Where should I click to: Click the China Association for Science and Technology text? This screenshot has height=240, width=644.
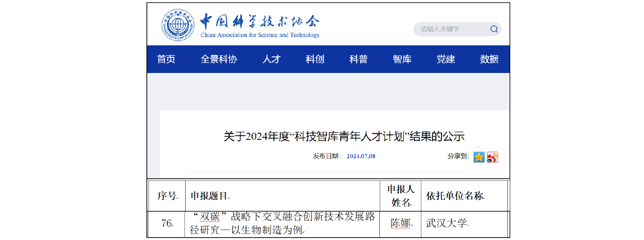click(260, 35)
